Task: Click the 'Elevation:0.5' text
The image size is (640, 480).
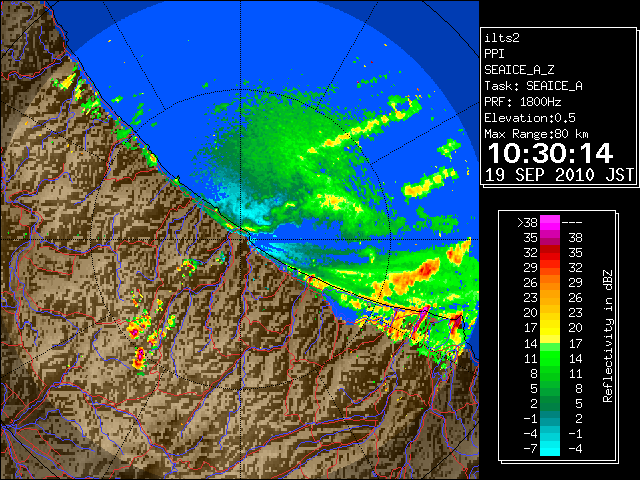Action: click(530, 118)
